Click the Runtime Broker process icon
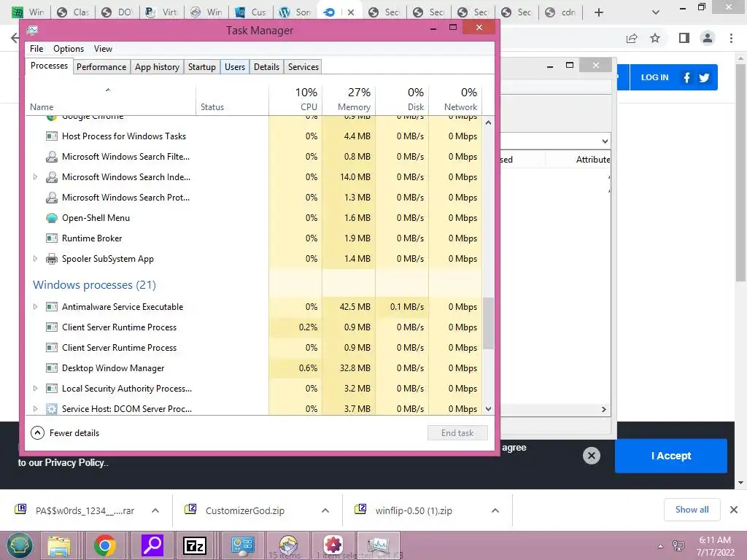Screen dimensions: 747x560 [52, 238]
